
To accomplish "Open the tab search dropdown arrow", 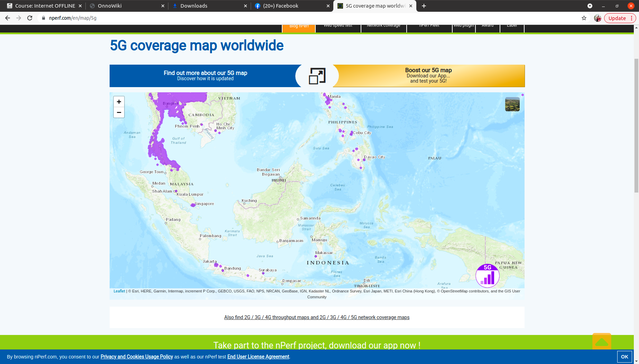I will point(590,6).
